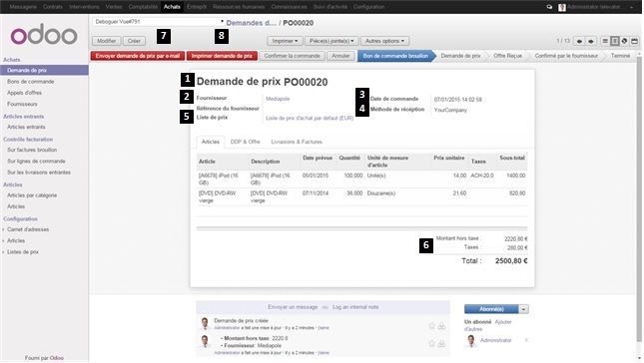Click Envoyer un message link
The width and height of the screenshot is (644, 363).
coord(293,307)
